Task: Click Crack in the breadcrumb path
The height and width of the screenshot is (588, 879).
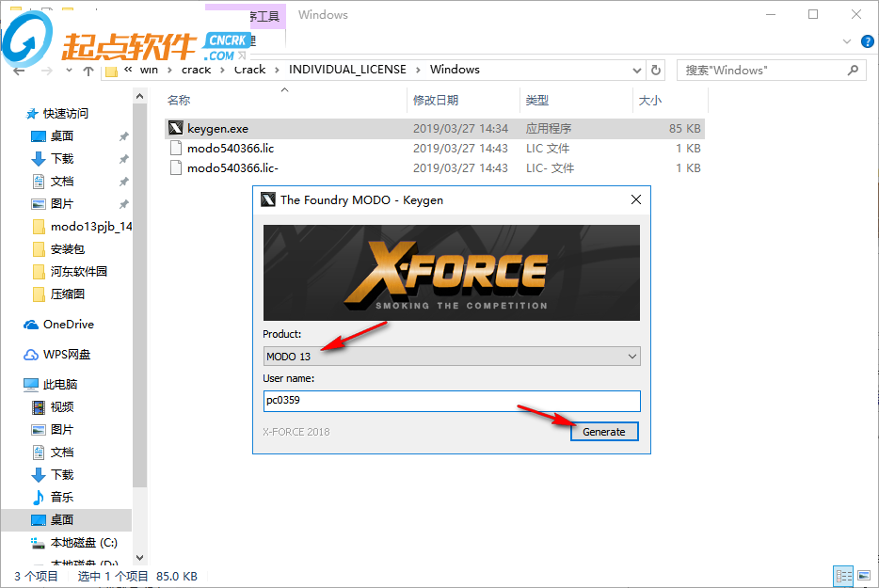Action: tap(250, 70)
